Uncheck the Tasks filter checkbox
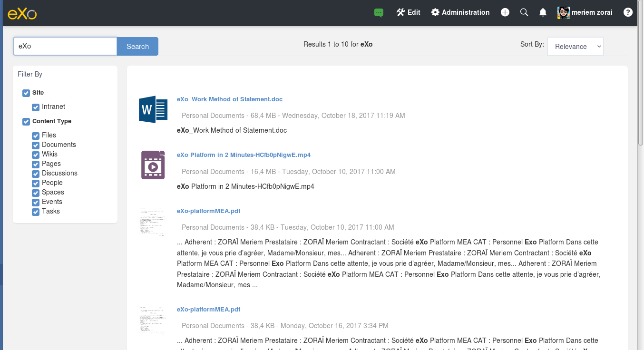 pos(36,212)
